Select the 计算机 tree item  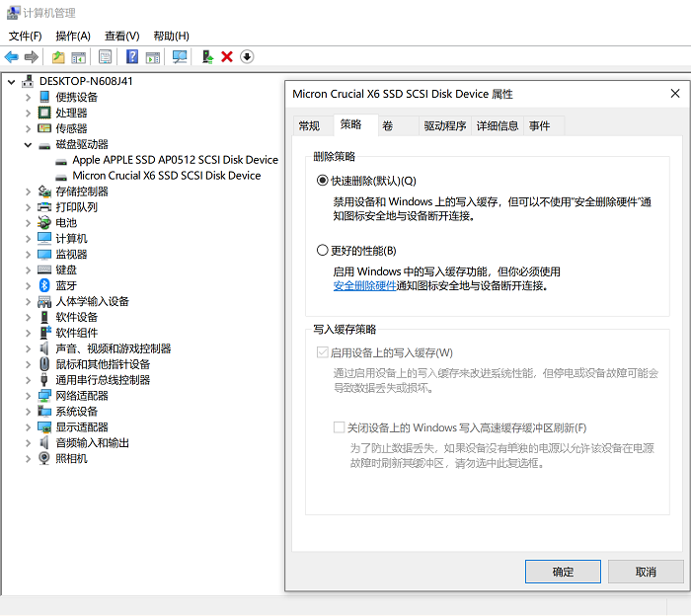point(71,238)
